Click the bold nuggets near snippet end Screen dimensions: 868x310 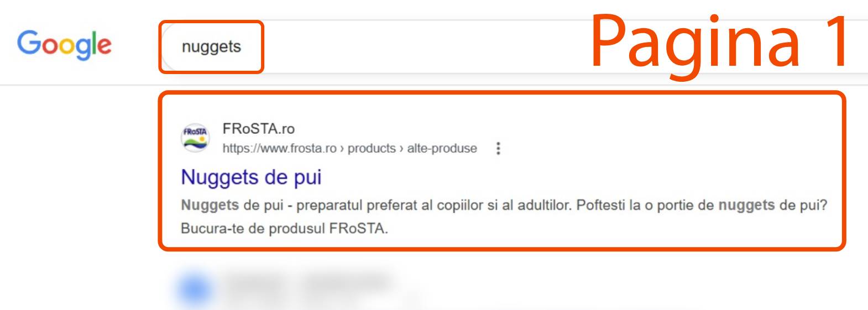tap(746, 205)
